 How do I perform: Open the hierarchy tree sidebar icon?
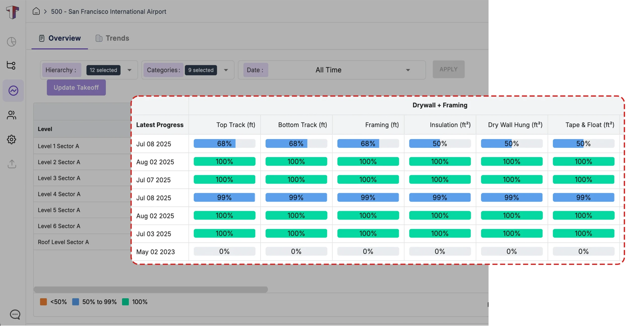(11, 65)
